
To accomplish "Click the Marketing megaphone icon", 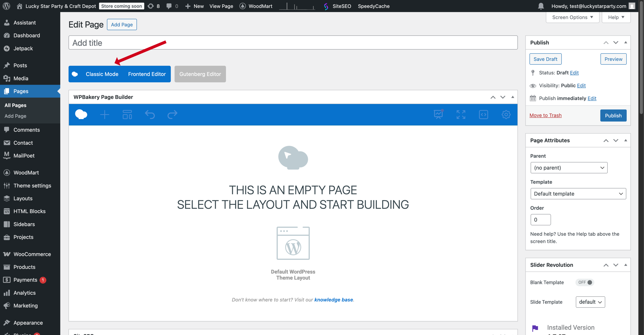I will click(7, 306).
